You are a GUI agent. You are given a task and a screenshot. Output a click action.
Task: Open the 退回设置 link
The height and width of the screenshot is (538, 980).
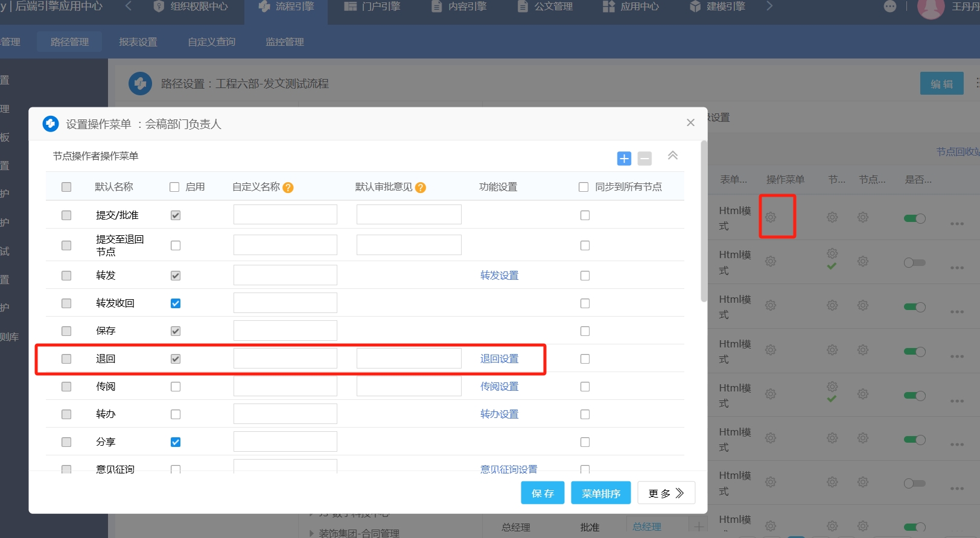tap(499, 359)
